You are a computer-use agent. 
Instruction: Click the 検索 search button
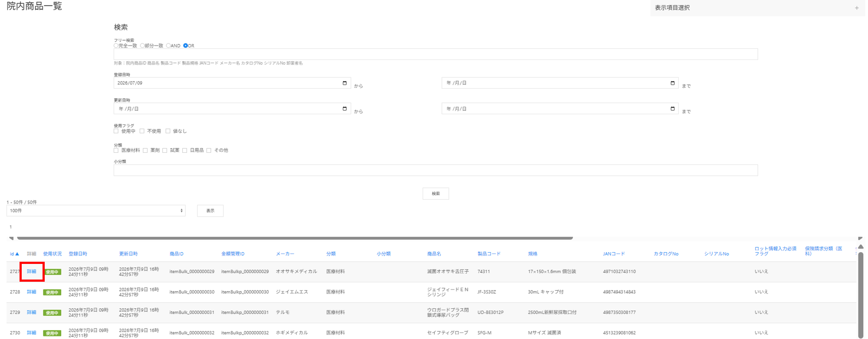point(436,194)
